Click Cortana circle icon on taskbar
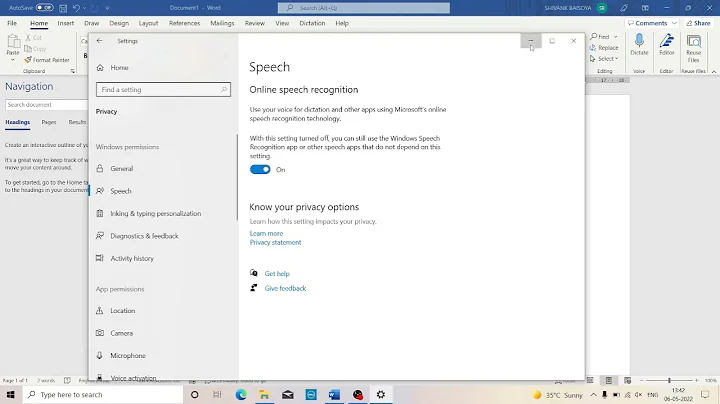The height and width of the screenshot is (404, 720). point(195,394)
